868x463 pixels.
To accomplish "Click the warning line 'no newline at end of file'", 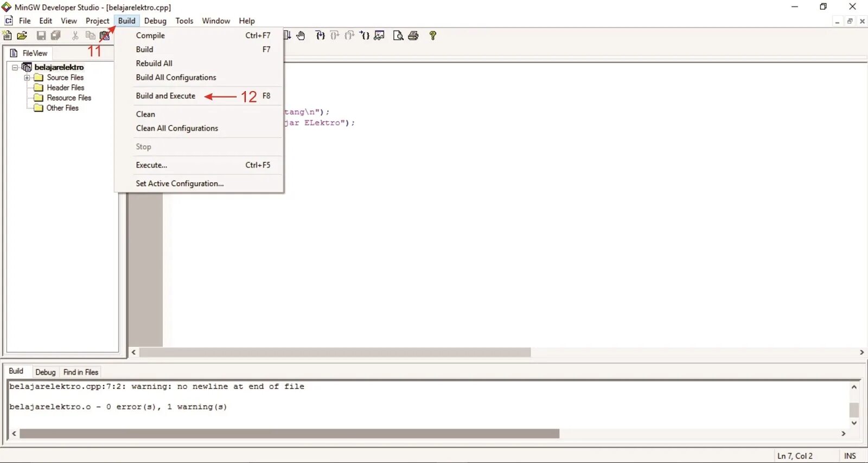I will [157, 387].
